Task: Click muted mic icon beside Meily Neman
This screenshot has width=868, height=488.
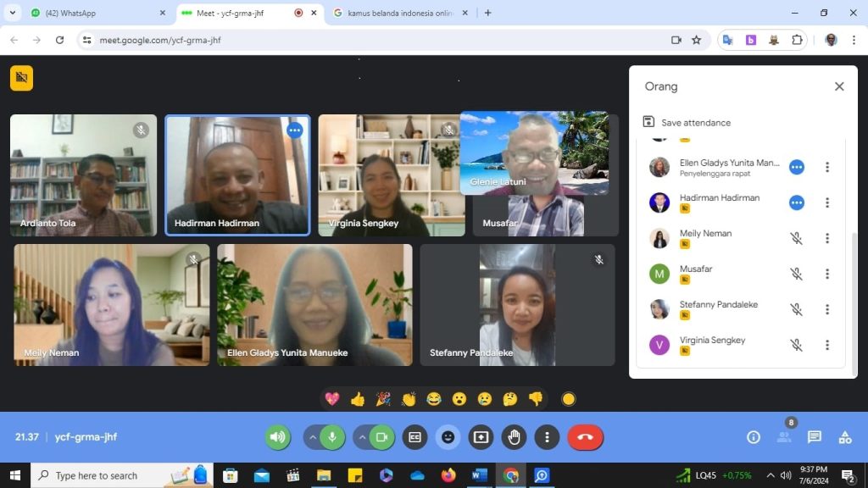Action: (796, 238)
